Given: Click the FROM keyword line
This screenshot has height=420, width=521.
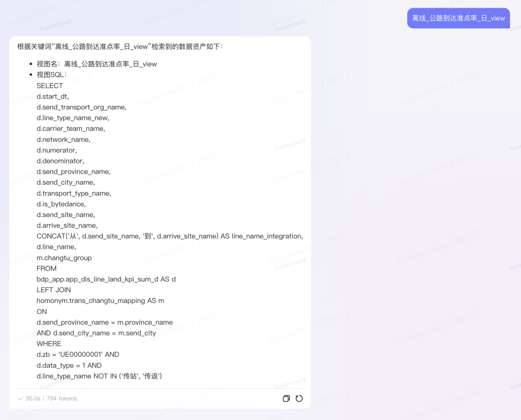Looking at the screenshot, I should click(46, 269).
